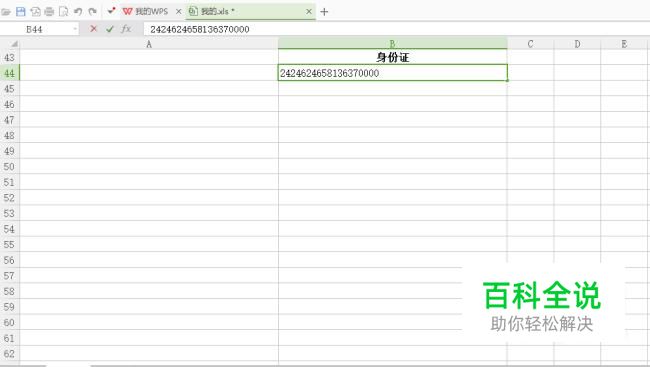Expand the quick access toolbar dropdown arrow
The width and height of the screenshot is (650, 367).
tap(111, 11)
